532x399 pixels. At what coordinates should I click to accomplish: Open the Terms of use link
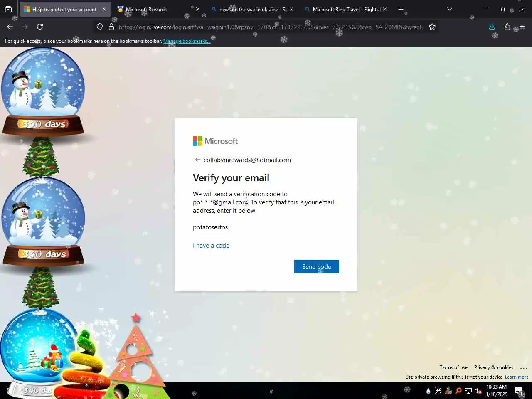(x=454, y=367)
